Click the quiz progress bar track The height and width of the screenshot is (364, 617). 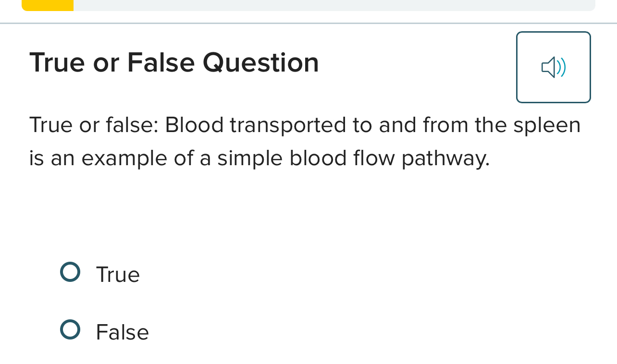pyautogui.click(x=308, y=5)
